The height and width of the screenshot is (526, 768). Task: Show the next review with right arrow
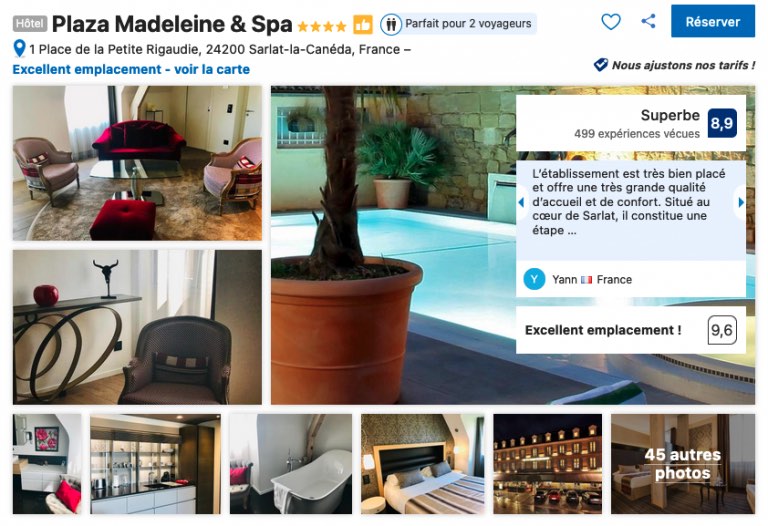tap(741, 202)
